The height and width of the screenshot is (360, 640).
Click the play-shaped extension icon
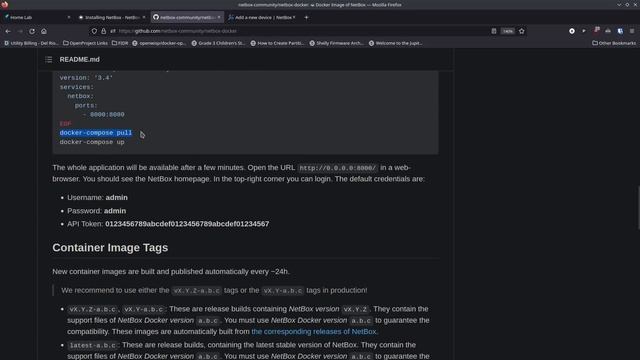584,31
